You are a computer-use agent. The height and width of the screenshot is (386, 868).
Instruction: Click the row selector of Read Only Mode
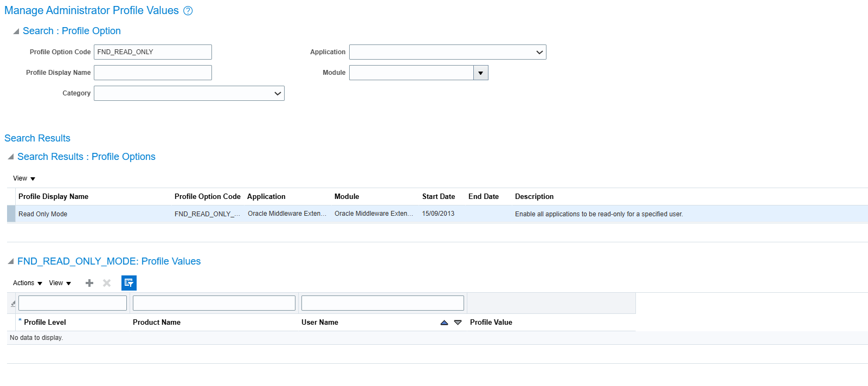(x=11, y=214)
